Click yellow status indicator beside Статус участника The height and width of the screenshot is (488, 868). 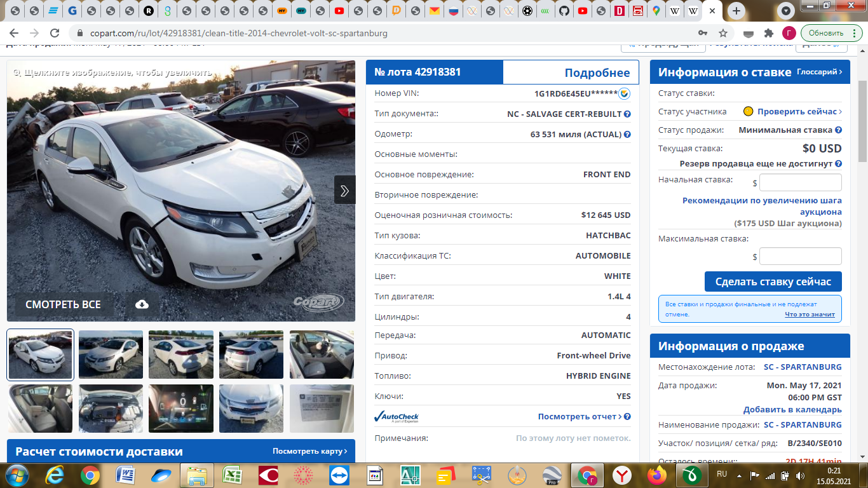click(x=749, y=112)
